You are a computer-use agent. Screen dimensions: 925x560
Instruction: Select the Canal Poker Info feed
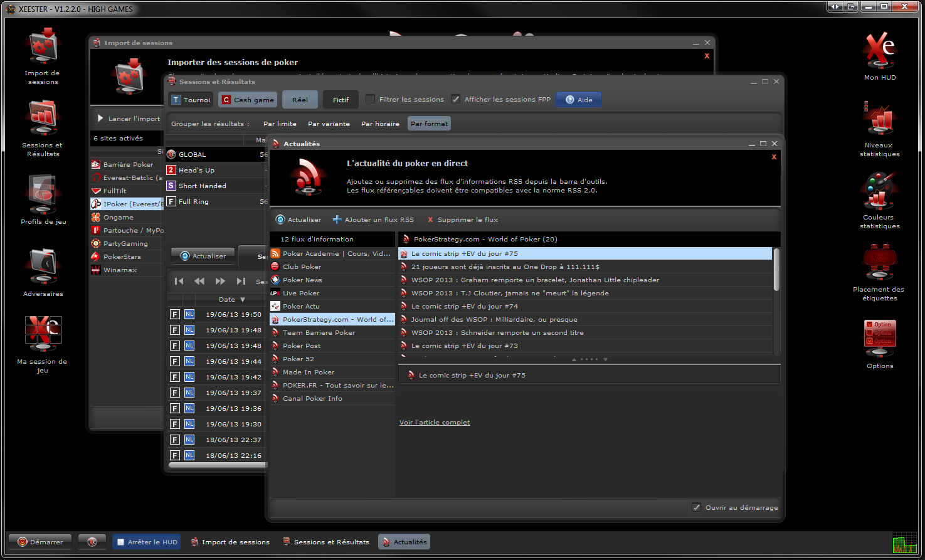pos(332,398)
